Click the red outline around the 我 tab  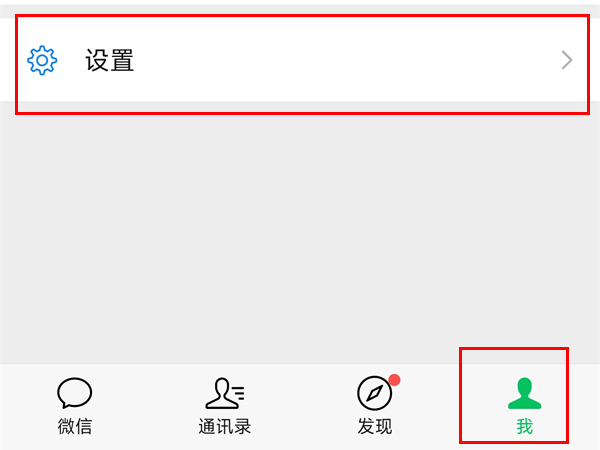(514, 349)
